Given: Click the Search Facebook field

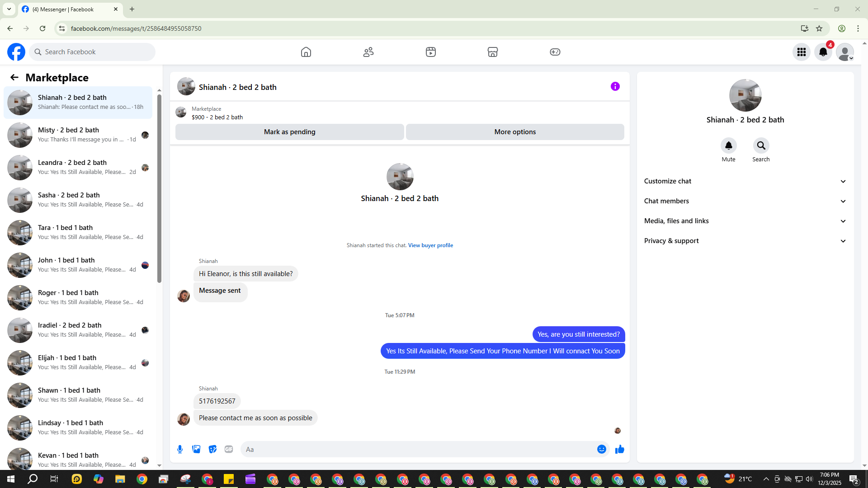Looking at the screenshot, I should pyautogui.click(x=93, y=52).
